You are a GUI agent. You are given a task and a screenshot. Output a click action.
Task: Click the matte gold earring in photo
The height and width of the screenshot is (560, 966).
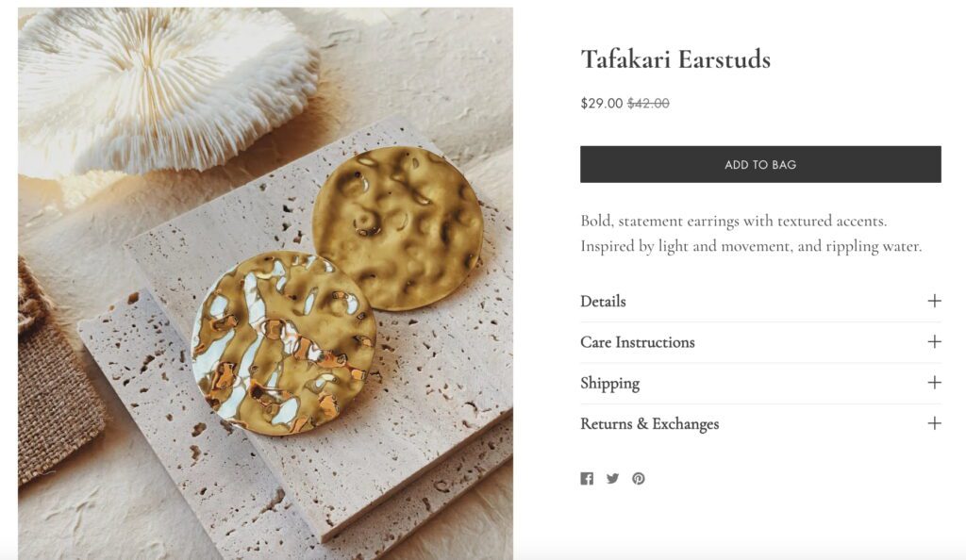(x=397, y=227)
